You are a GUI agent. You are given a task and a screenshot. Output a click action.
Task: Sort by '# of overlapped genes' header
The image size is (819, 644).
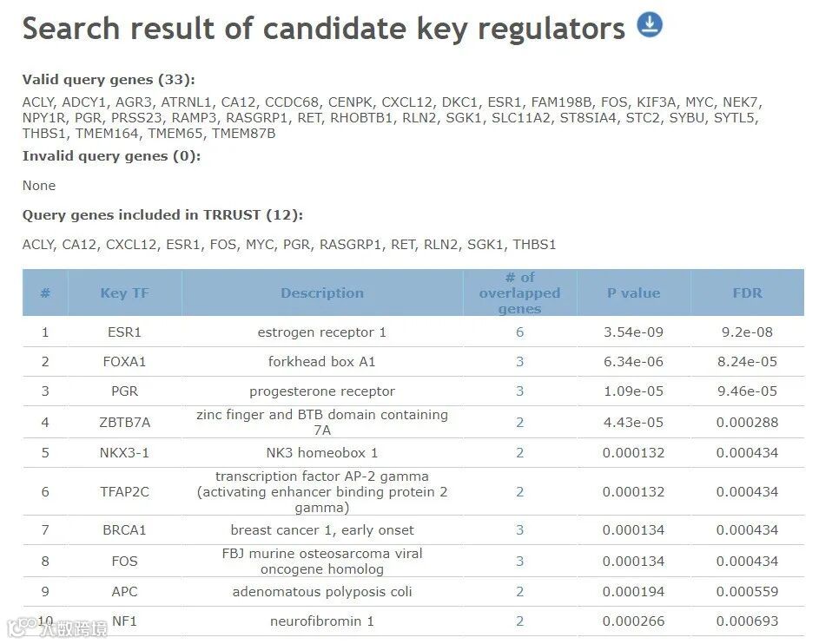click(519, 293)
